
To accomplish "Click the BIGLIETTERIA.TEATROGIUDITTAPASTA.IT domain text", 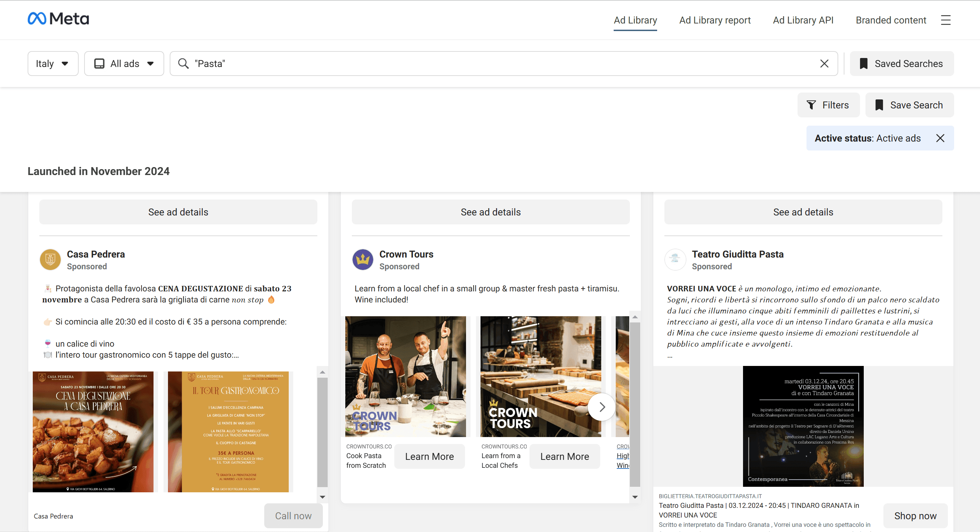I will pos(710,496).
